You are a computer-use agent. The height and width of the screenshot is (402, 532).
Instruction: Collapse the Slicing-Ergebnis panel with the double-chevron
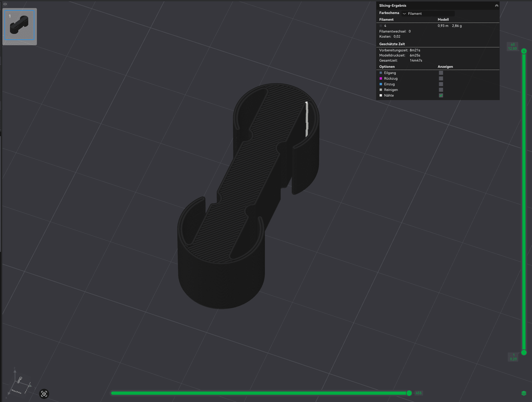tap(496, 6)
